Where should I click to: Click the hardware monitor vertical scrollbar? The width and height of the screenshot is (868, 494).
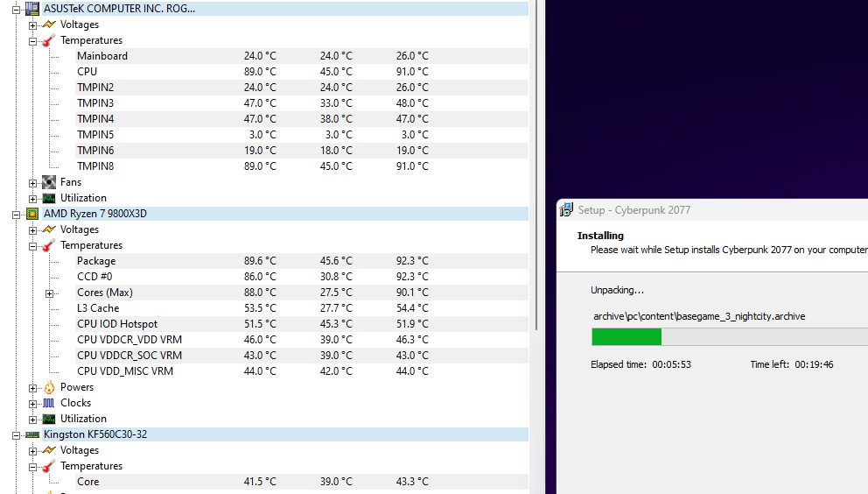(536, 166)
